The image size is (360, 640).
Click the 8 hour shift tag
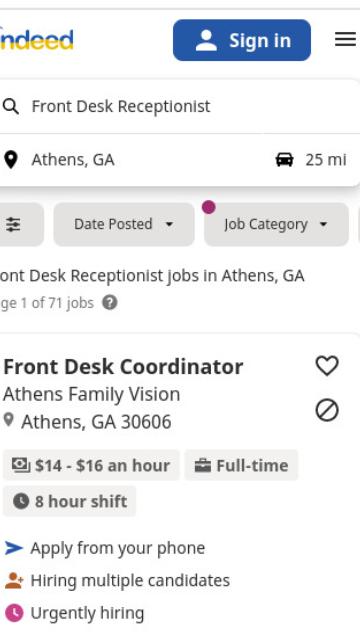click(69, 501)
